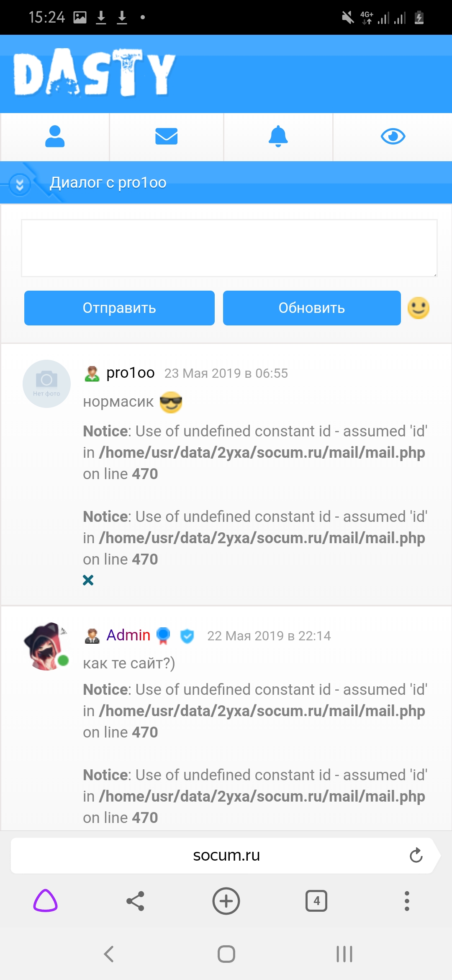This screenshot has height=980, width=452.
Task: Open the Admin username link
Action: tap(128, 635)
